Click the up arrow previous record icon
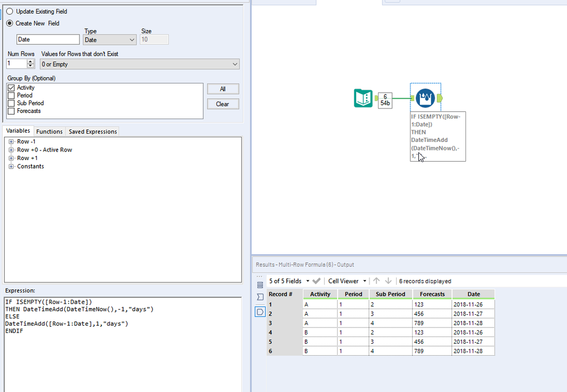The image size is (567, 392). point(376,281)
